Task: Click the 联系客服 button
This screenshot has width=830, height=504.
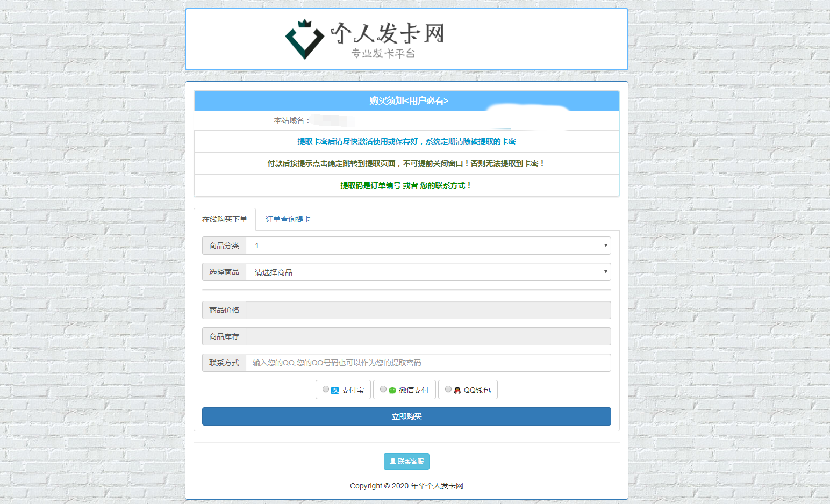Action: 406,462
